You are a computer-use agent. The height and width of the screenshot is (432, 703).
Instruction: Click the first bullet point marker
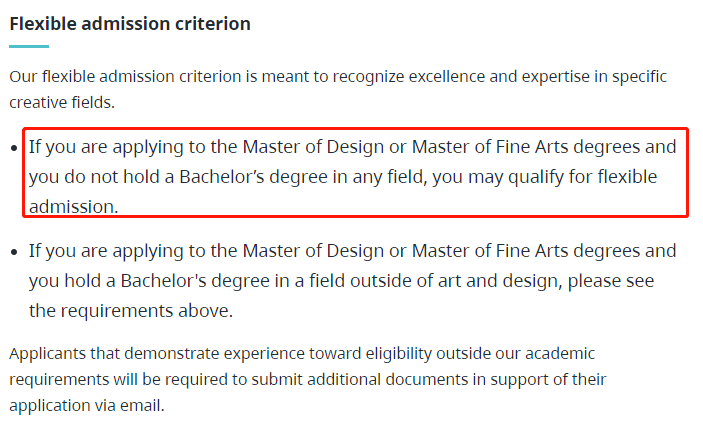coord(14,148)
